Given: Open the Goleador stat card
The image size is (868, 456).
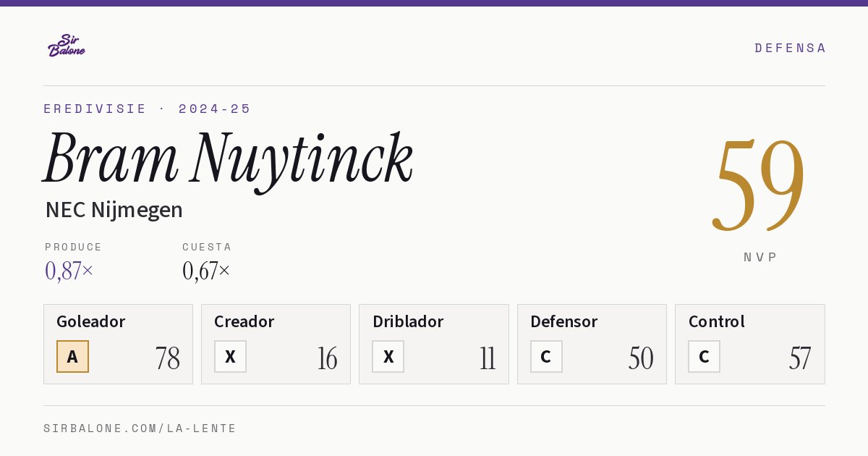Looking at the screenshot, I should click(x=118, y=344).
